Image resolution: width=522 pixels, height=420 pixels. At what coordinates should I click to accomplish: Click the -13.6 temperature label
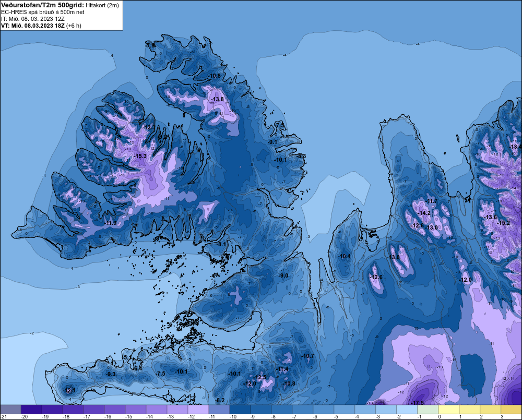pos(490,217)
